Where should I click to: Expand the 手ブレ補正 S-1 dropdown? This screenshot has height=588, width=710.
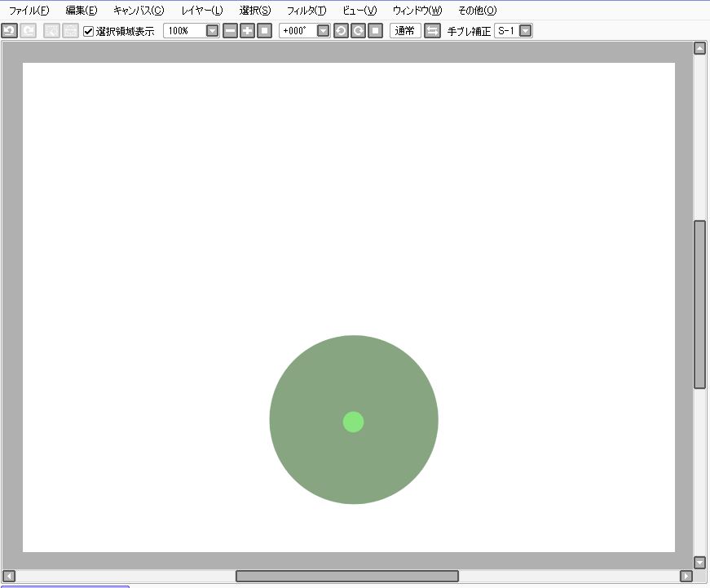[x=525, y=31]
